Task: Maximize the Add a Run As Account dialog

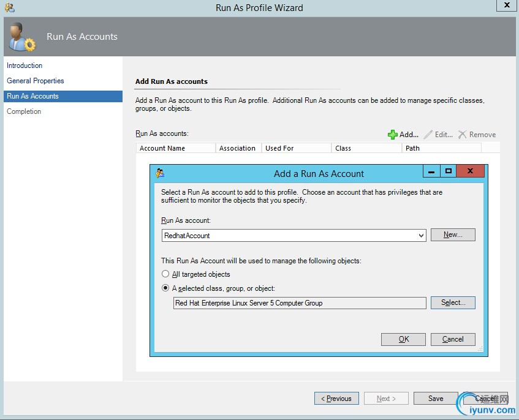Action: [x=448, y=171]
